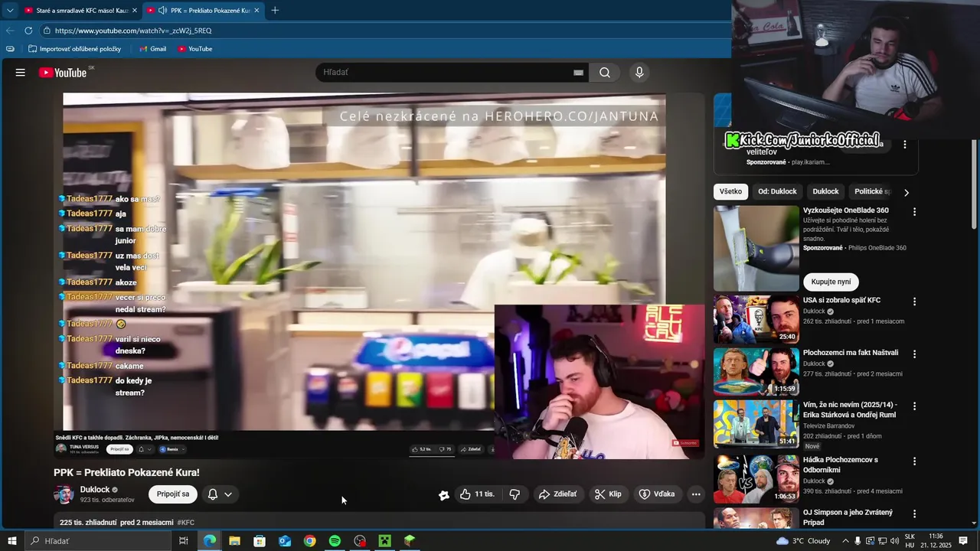Click the Pripojiť sa join button
Viewport: 980px width, 551px height.
point(173,494)
